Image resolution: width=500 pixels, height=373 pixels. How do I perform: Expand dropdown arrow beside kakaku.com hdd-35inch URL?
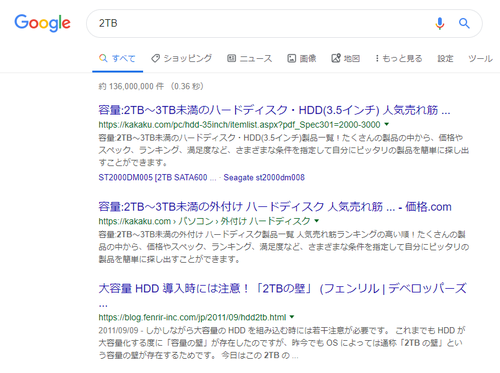click(x=387, y=124)
